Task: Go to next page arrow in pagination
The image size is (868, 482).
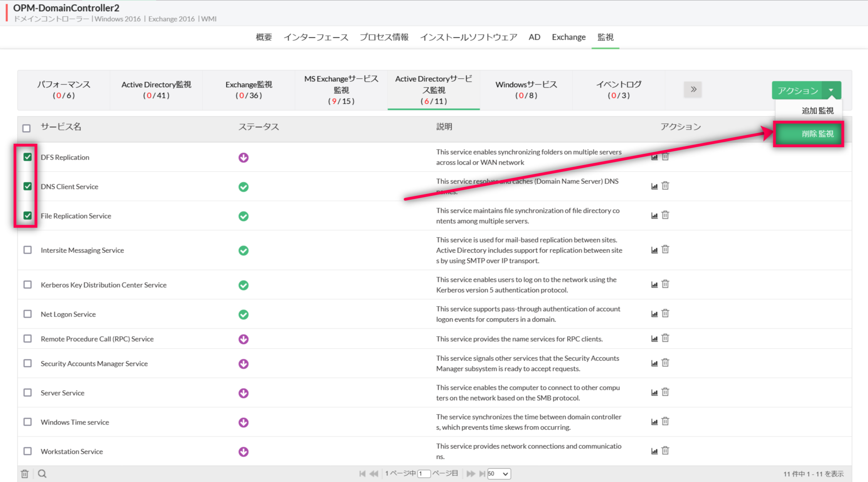Action: (x=470, y=474)
